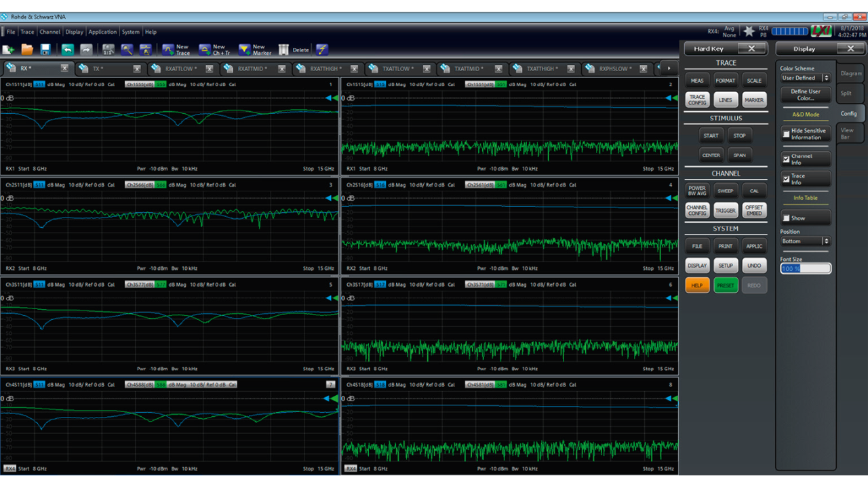Click the TRIGGER channel key

click(726, 211)
